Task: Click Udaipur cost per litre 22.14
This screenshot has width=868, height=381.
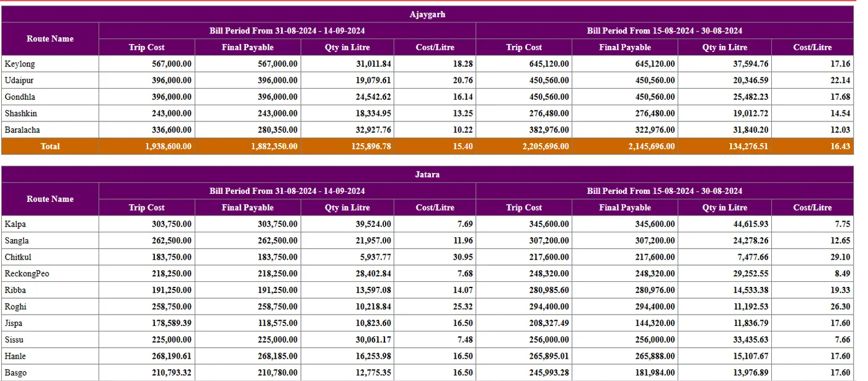Action: tap(841, 81)
